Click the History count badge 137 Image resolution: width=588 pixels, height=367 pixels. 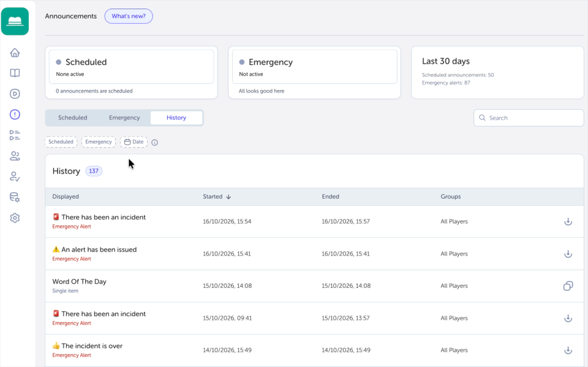coord(94,171)
